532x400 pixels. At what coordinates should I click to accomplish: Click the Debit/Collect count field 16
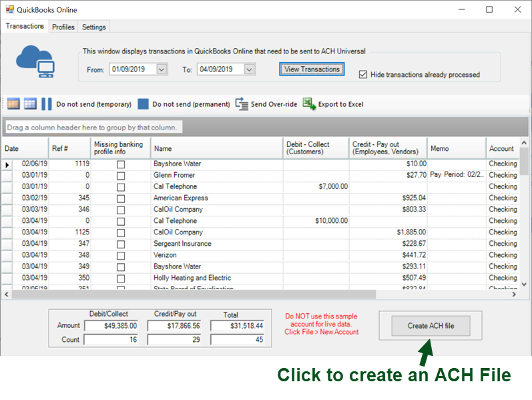[111, 339]
